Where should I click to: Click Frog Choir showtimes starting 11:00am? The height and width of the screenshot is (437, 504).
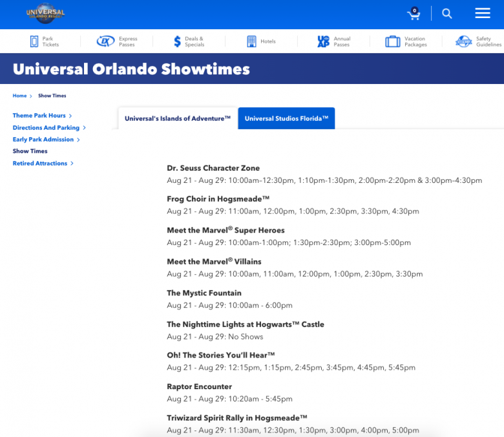click(293, 211)
